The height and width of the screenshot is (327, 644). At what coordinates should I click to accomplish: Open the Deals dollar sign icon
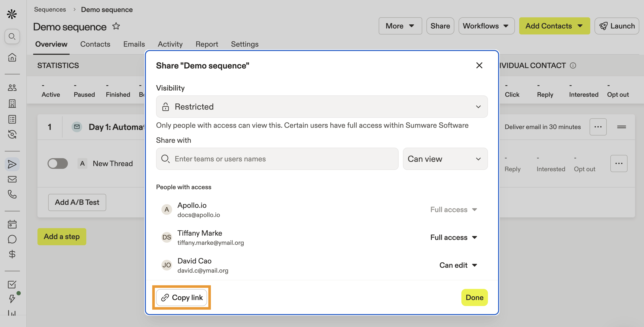12,254
